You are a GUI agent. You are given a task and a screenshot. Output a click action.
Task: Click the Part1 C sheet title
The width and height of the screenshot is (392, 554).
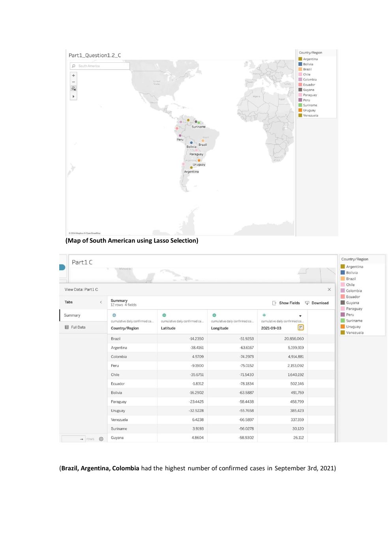click(82, 262)
